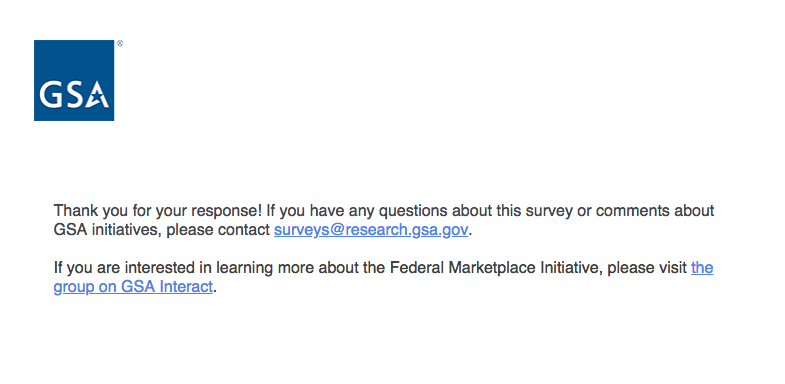The image size is (785, 384).
Task: Open the surveys@research.gsa.gov email link
Action: pyautogui.click(x=371, y=230)
